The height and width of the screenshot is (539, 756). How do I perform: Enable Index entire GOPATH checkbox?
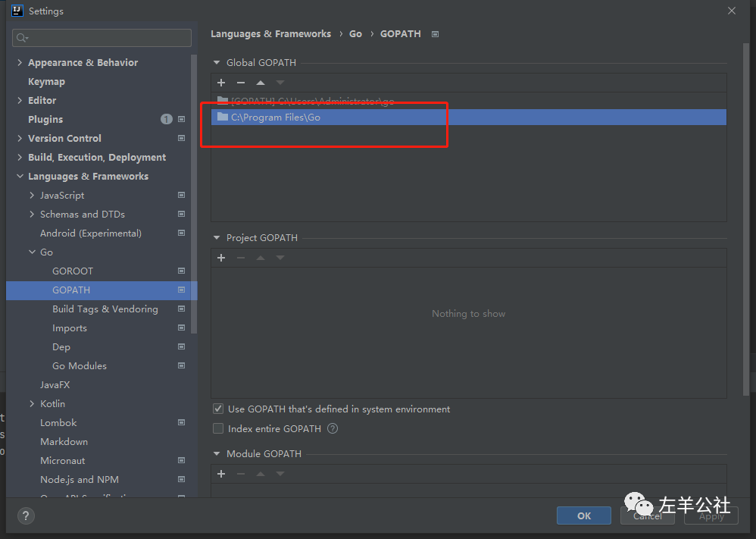click(x=218, y=428)
